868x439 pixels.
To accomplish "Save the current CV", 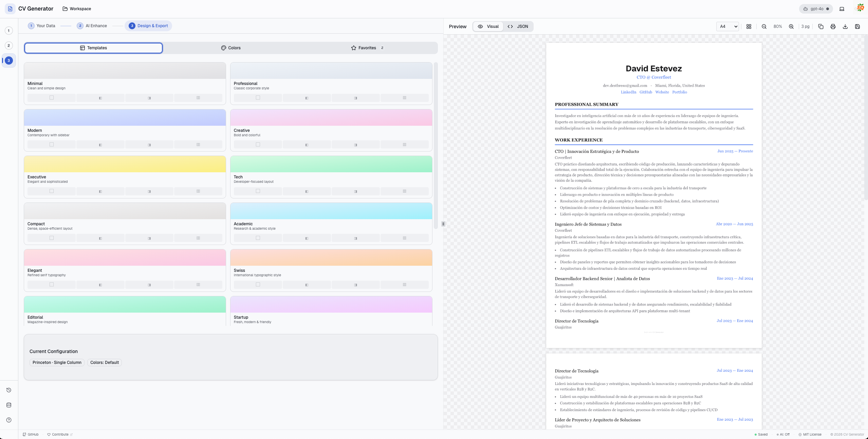I will click(x=857, y=27).
